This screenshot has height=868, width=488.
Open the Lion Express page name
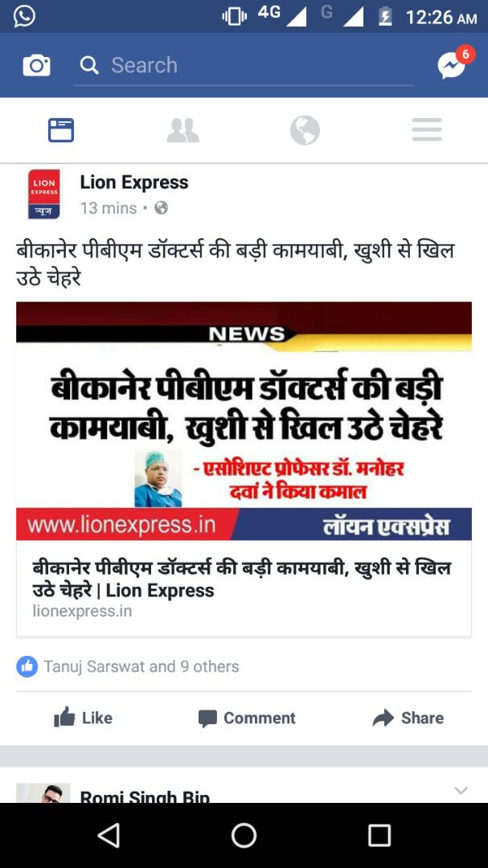pos(134,182)
